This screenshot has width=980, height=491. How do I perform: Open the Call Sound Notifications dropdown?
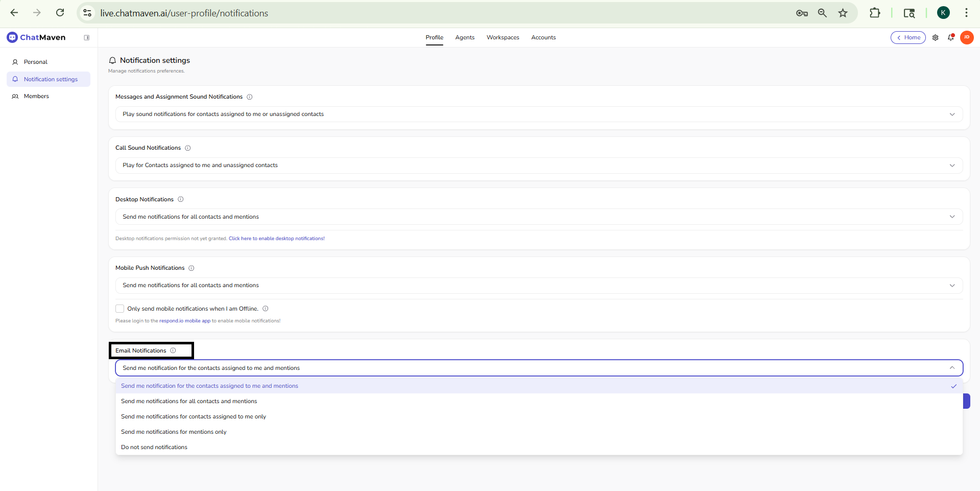point(539,166)
